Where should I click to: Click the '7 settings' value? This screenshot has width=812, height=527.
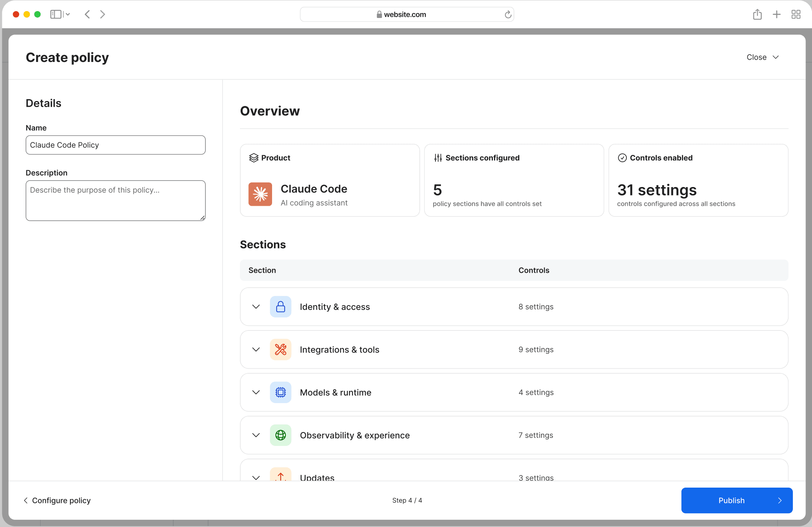coord(536,435)
